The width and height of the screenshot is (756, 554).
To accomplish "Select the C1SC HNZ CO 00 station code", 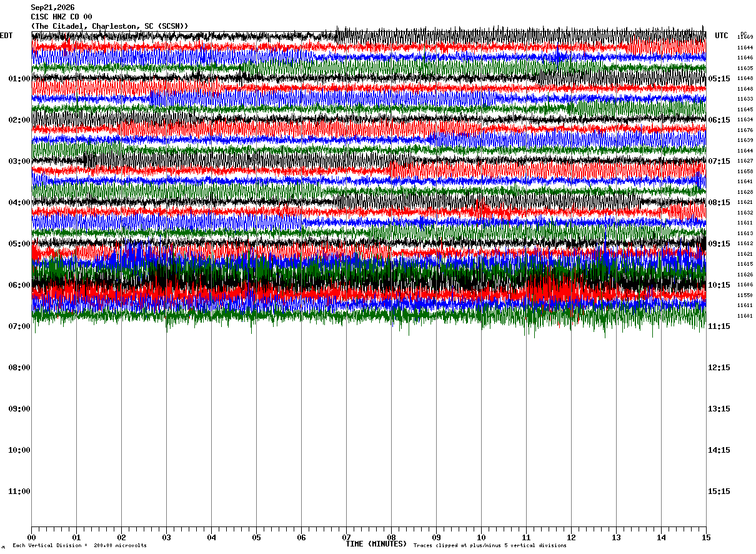I will click(61, 17).
